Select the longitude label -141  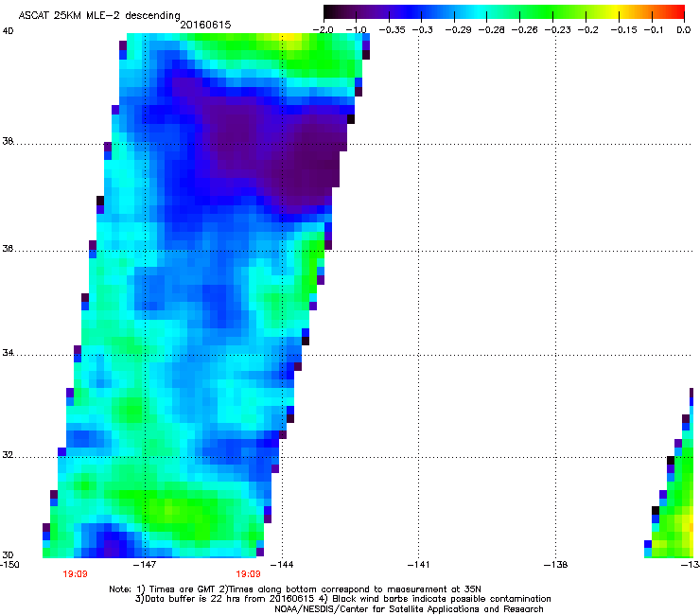[418, 565]
